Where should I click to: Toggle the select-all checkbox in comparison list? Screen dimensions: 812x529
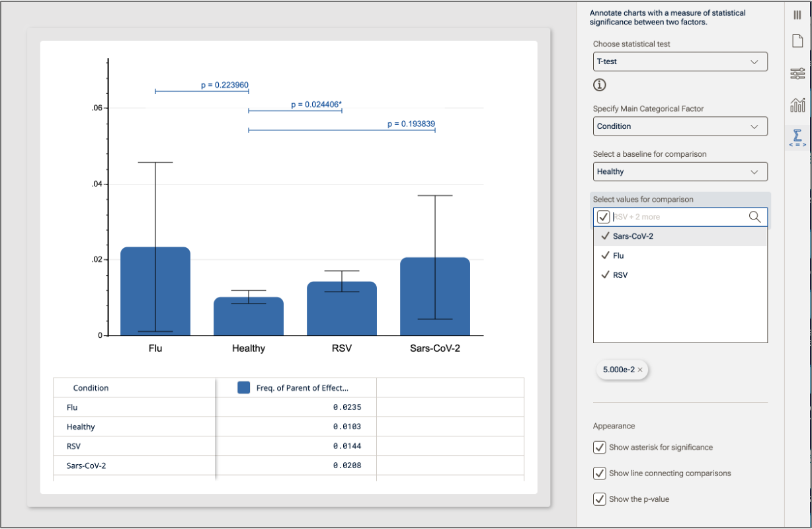pyautogui.click(x=603, y=217)
